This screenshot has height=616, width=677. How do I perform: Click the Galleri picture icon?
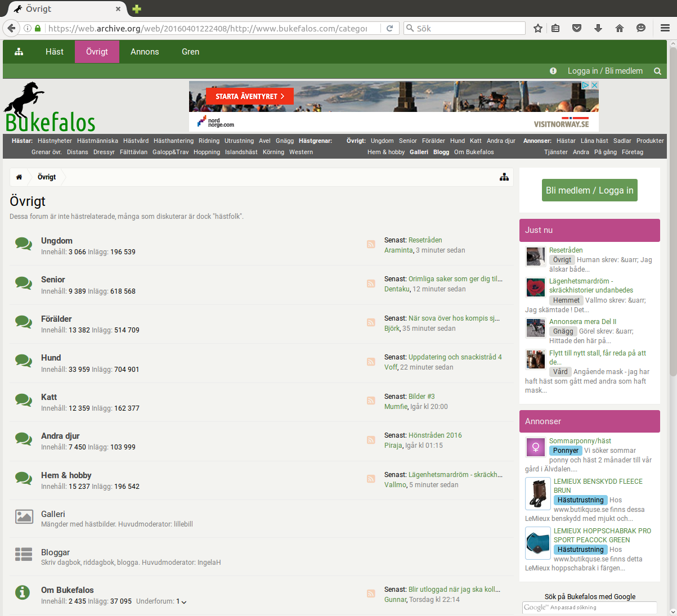[x=24, y=516]
